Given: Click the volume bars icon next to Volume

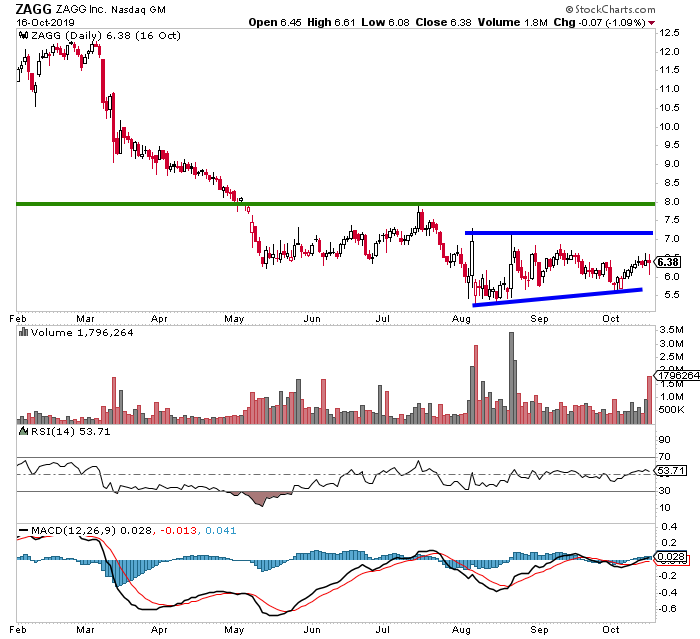Looking at the screenshot, I should coord(24,332).
